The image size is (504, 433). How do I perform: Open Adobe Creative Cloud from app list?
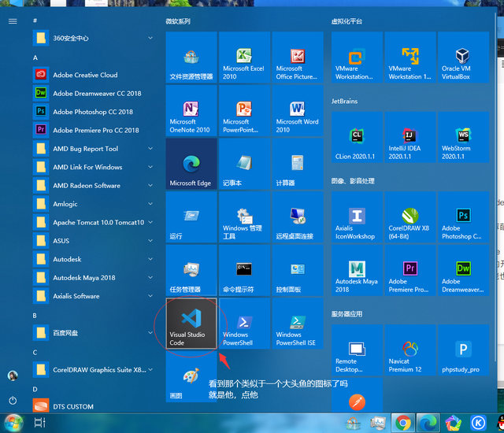94,75
